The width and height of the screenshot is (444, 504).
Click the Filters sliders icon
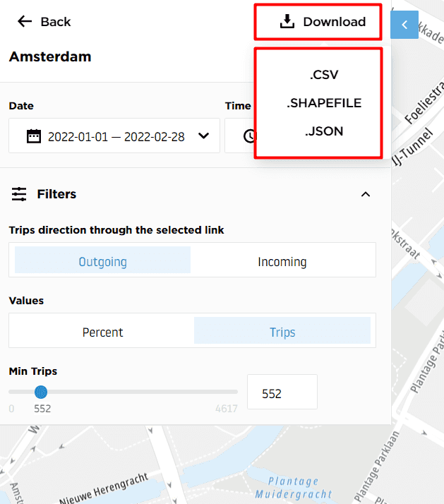point(19,194)
